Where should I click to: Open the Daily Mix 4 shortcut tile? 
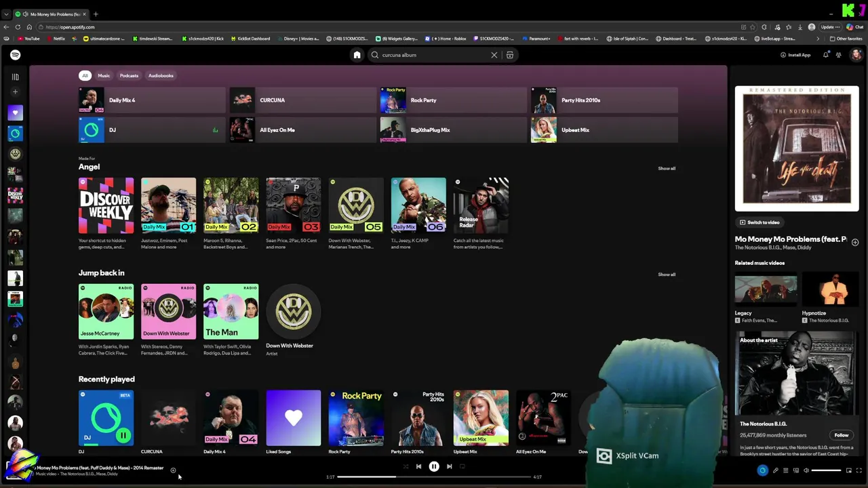[x=152, y=100]
